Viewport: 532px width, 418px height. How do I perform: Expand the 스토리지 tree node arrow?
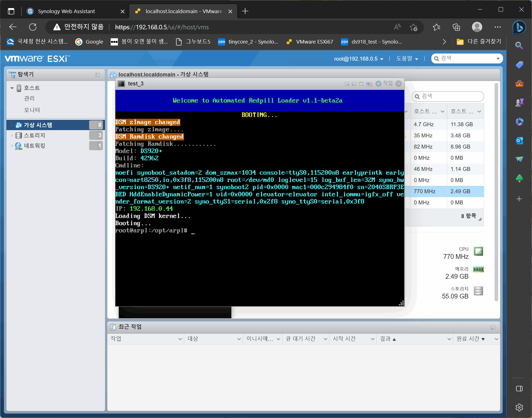(12, 135)
